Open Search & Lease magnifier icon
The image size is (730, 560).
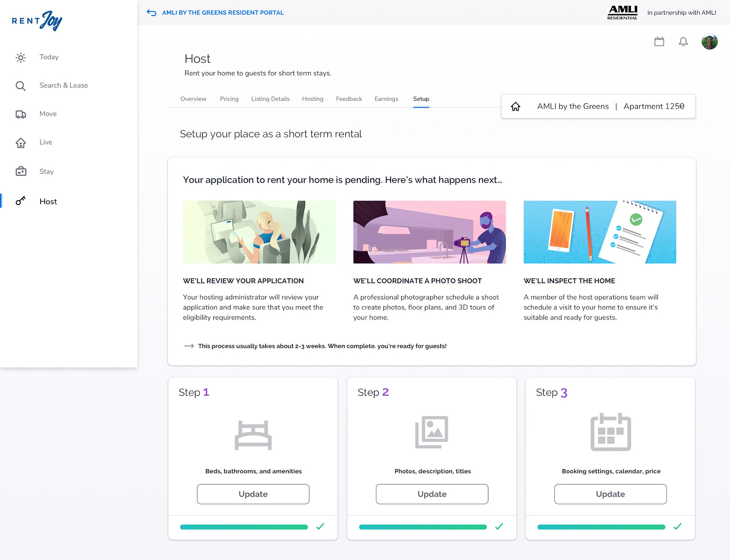click(x=21, y=86)
